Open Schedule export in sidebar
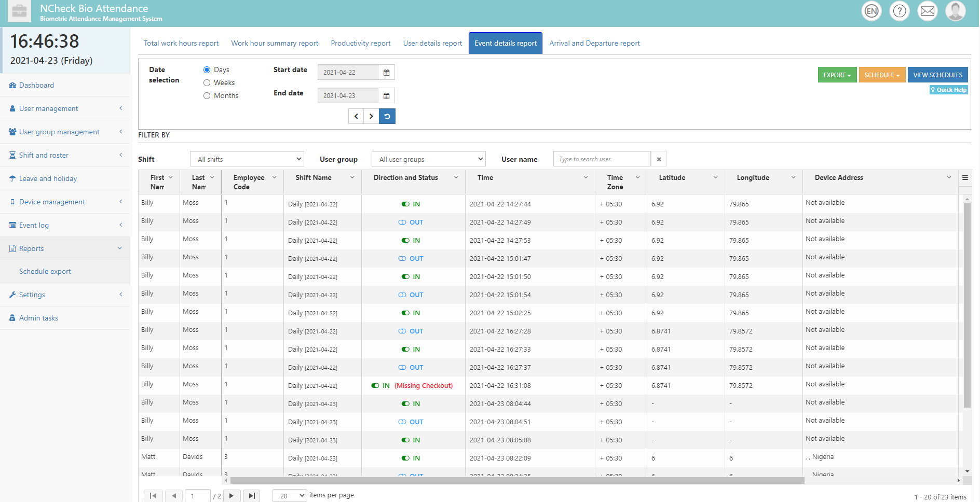 click(x=45, y=272)
